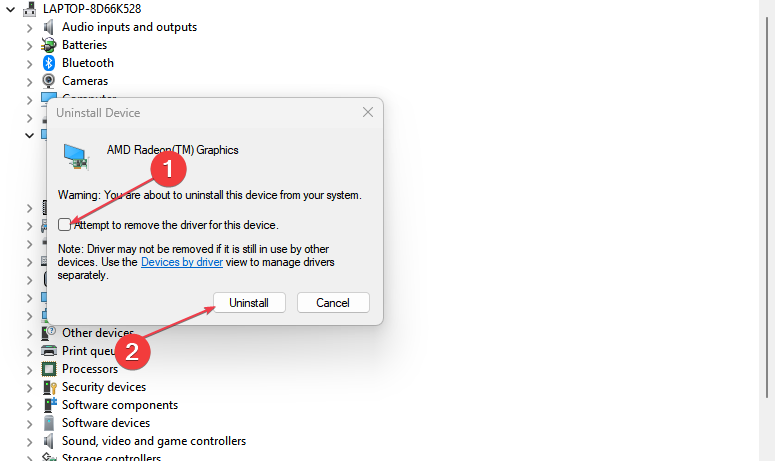This screenshot has width=775, height=461.
Task: Click the vertical scrollbar of the device list
Action: tap(767, 208)
